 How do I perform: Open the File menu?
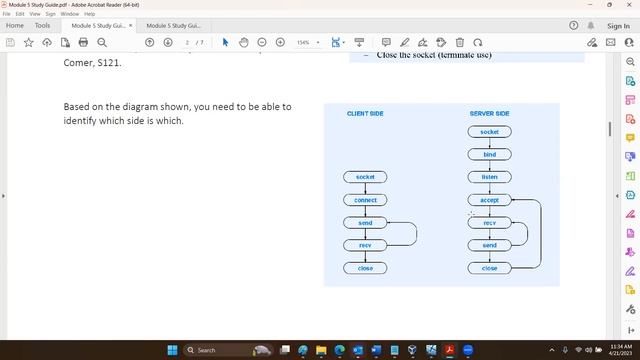6,14
